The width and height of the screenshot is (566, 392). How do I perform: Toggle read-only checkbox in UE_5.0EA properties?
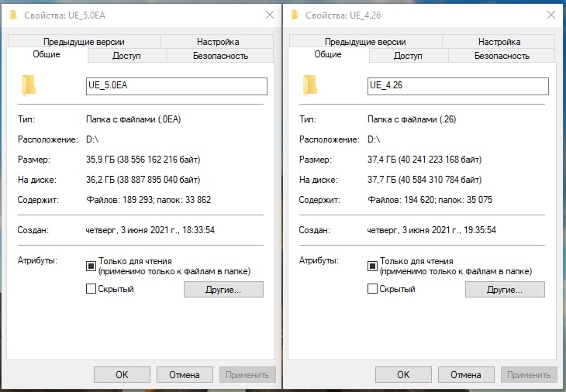91,266
